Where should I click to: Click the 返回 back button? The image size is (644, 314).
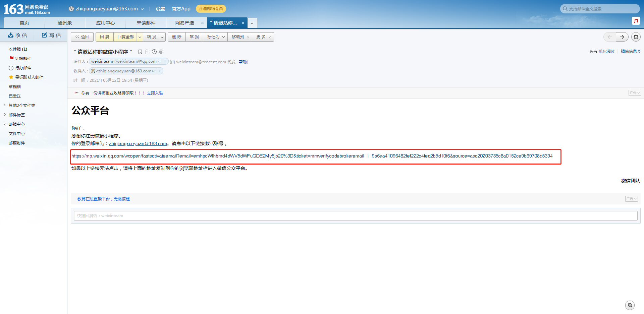[x=82, y=37]
